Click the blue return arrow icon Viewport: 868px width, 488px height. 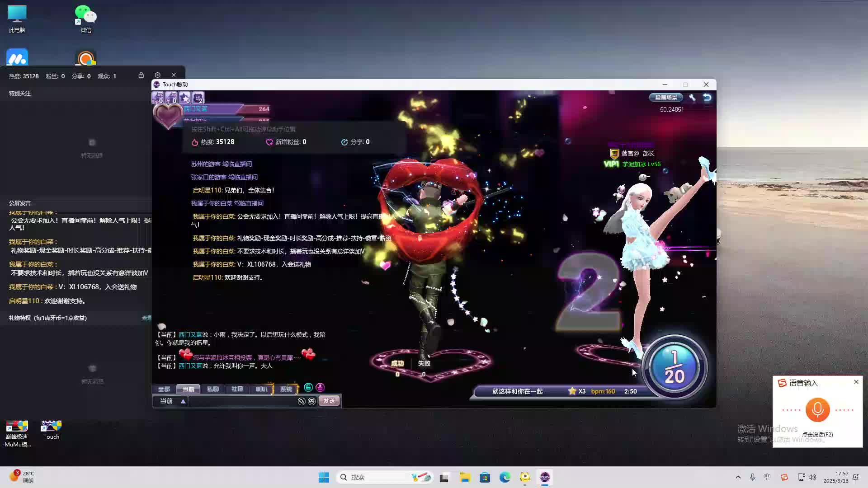[x=707, y=98]
